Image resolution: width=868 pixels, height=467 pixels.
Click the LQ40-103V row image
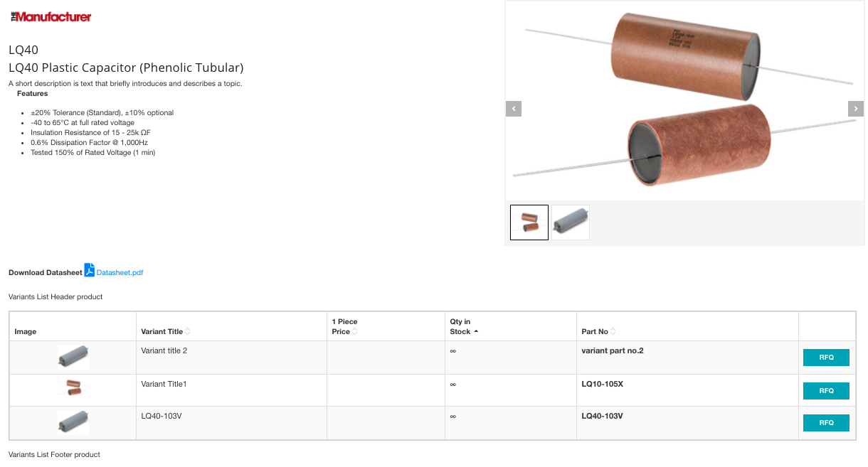74,422
